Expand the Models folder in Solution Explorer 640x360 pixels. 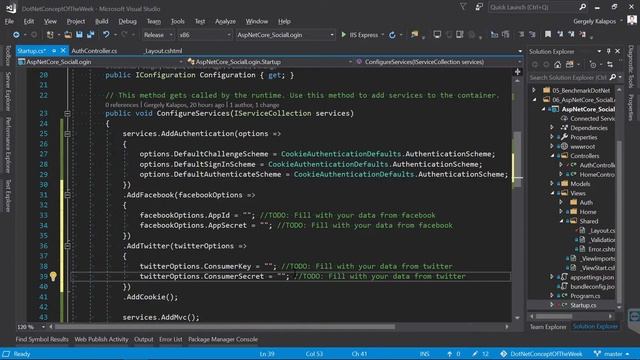pos(552,184)
